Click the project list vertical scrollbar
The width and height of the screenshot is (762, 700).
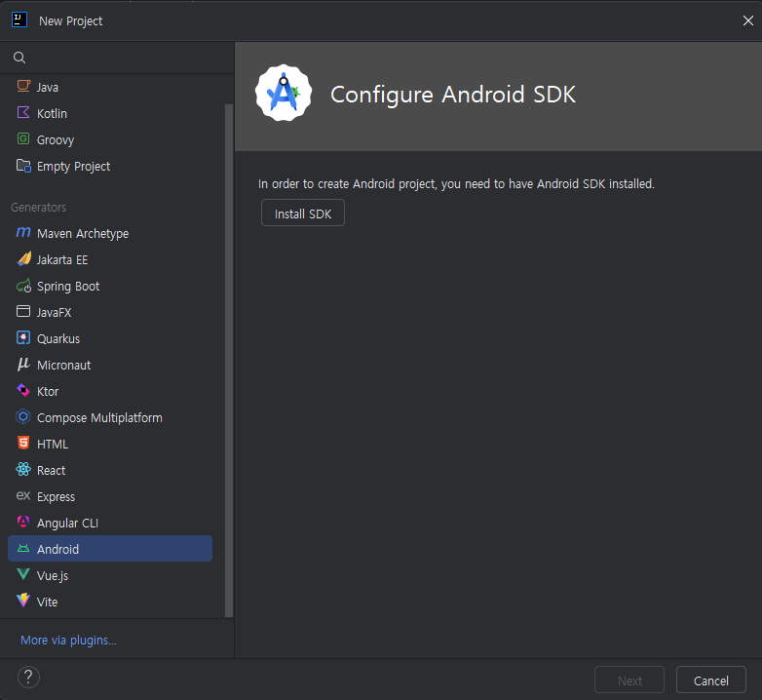229,360
